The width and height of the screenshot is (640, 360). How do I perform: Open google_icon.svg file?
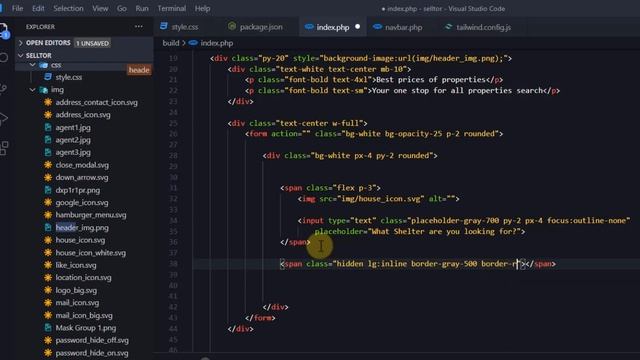point(82,202)
